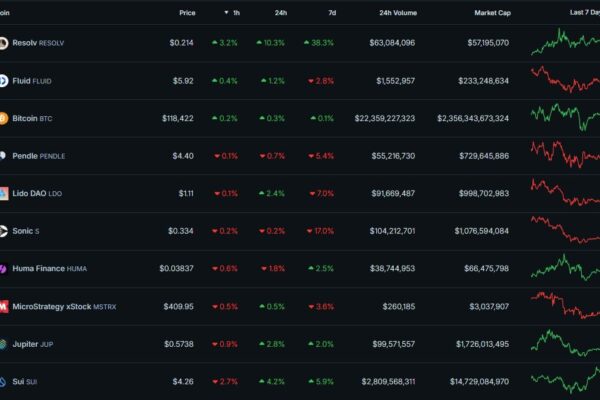This screenshot has width=600, height=400.
Task: Sort by the Market Cap column header
Action: [x=492, y=13]
